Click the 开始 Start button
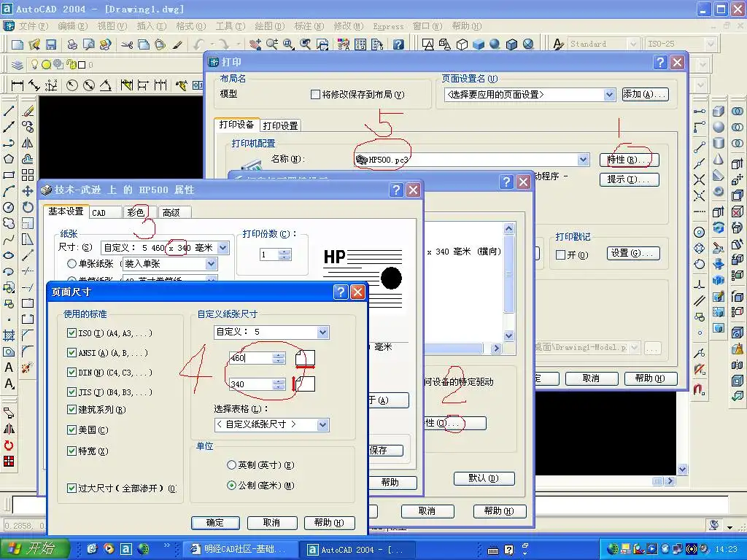 pos(35,549)
